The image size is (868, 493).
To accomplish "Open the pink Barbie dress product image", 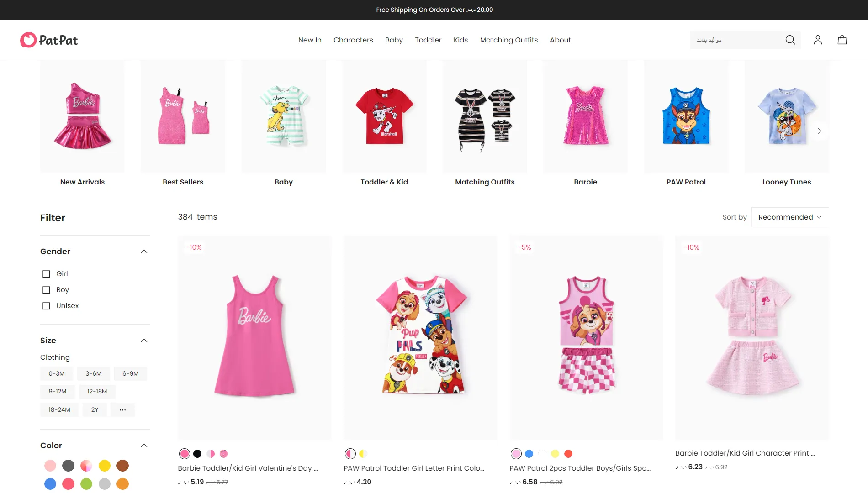I will point(254,338).
